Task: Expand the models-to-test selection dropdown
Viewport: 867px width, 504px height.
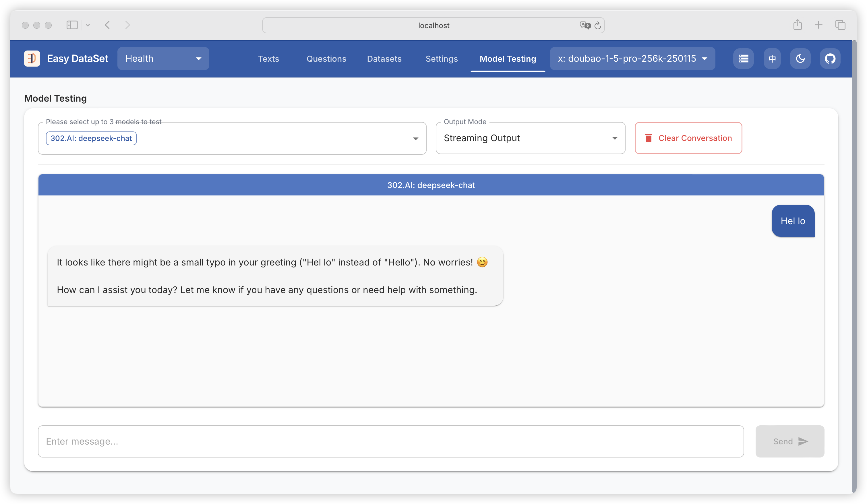Action: (x=415, y=138)
